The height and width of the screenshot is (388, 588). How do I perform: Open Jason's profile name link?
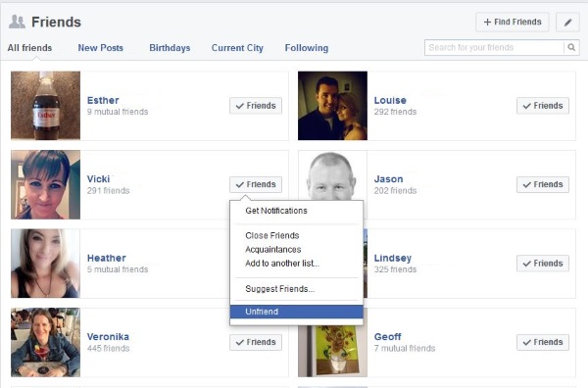[x=388, y=179]
